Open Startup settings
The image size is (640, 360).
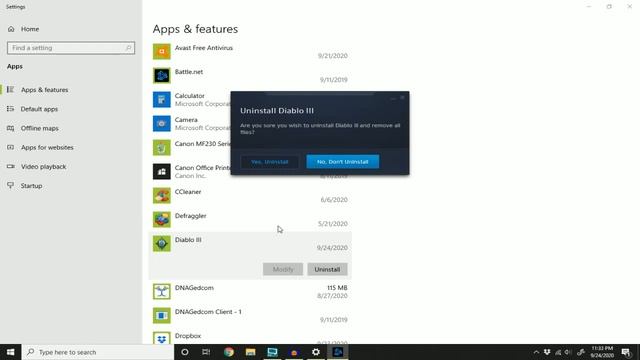[x=31, y=186]
